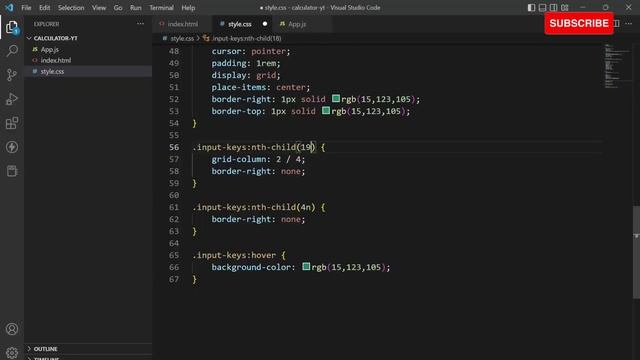Image resolution: width=640 pixels, height=360 pixels.
Task: Expand the OUTLINE section
Action: (45, 349)
